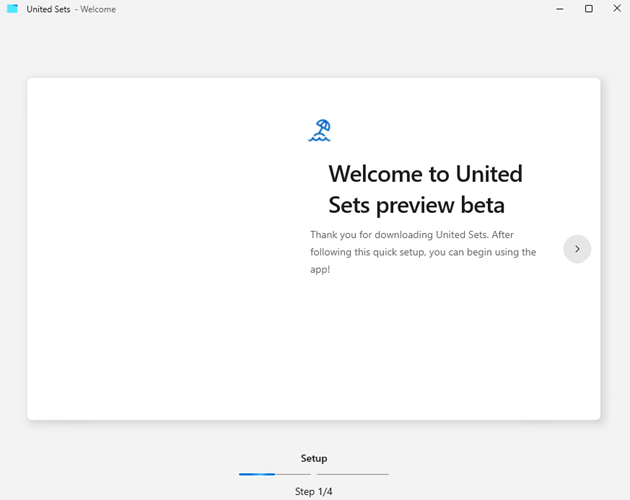Minimize the United Sets window

(x=560, y=9)
